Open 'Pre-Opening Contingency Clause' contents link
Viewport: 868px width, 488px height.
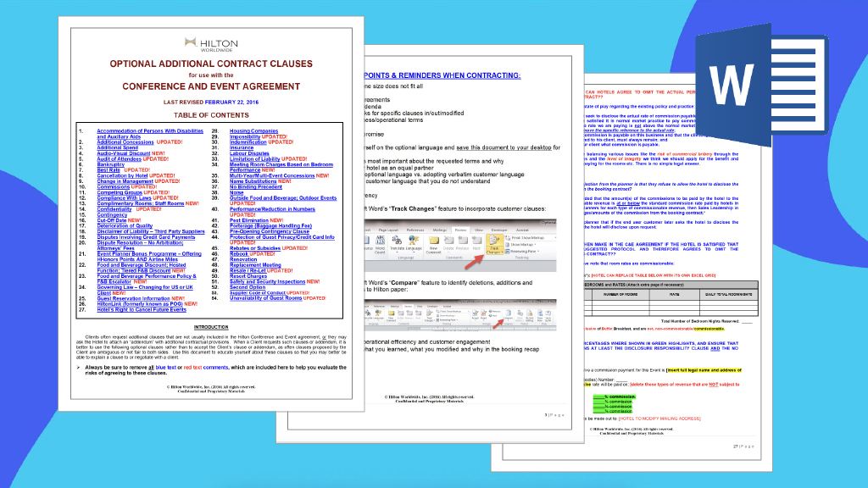(x=270, y=231)
